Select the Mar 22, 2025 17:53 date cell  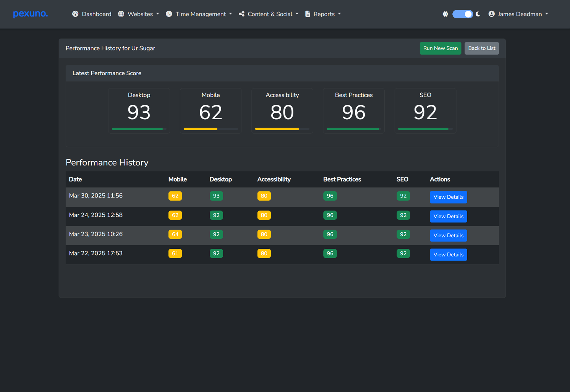[x=96, y=253]
